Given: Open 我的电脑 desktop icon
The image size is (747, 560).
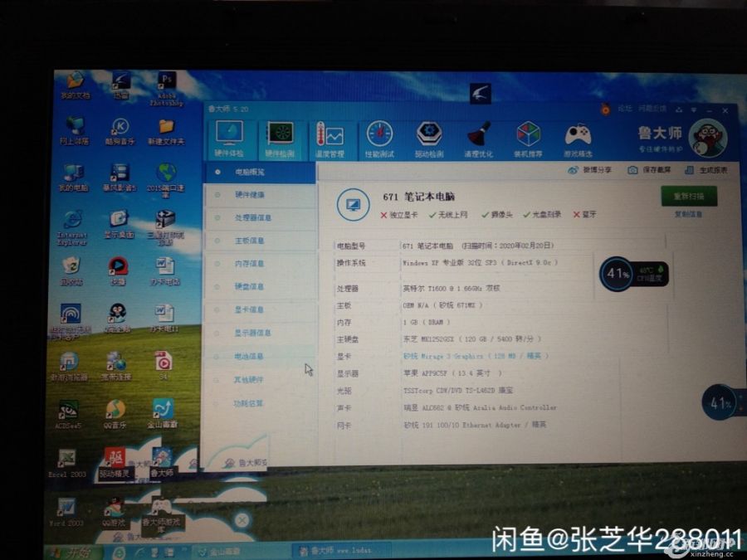Looking at the screenshot, I should point(73,178).
